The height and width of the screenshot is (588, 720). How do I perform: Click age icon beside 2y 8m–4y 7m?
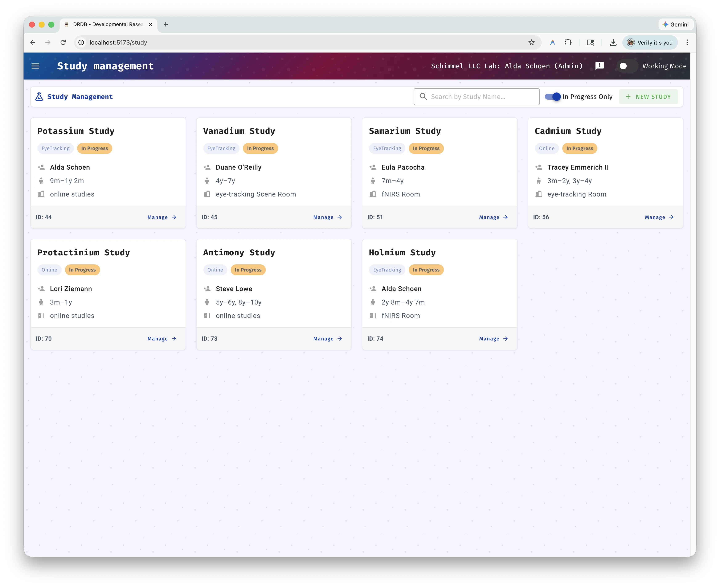pyautogui.click(x=373, y=302)
